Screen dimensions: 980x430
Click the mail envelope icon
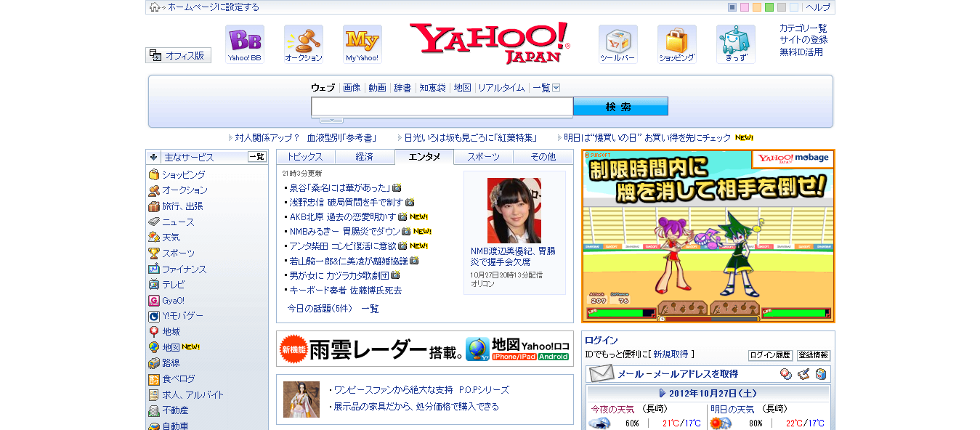click(x=602, y=374)
